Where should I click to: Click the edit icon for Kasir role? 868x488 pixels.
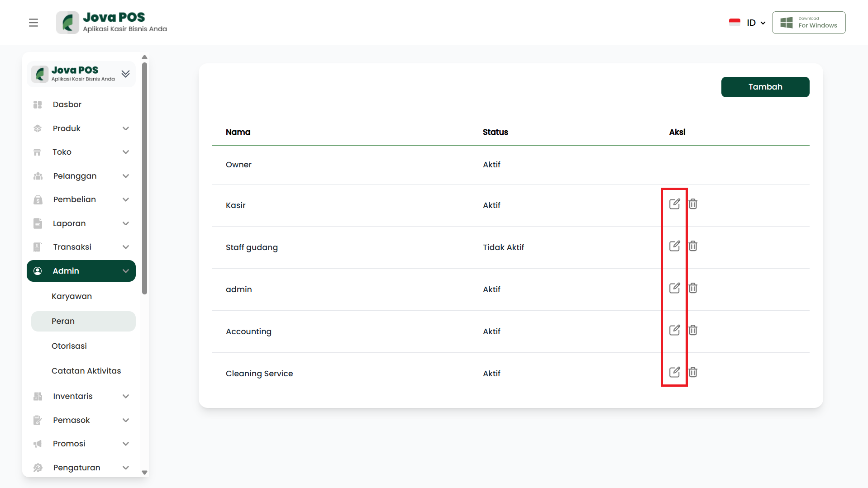(x=674, y=204)
